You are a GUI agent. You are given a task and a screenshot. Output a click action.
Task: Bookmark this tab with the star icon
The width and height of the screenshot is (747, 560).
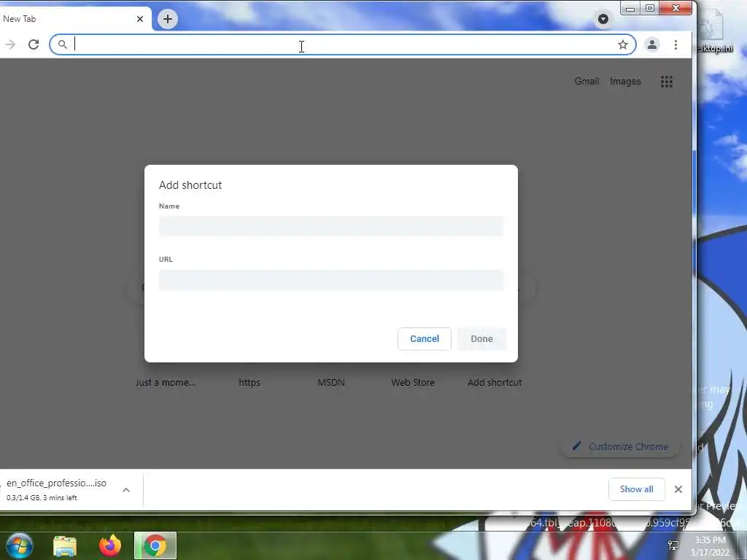tap(623, 44)
